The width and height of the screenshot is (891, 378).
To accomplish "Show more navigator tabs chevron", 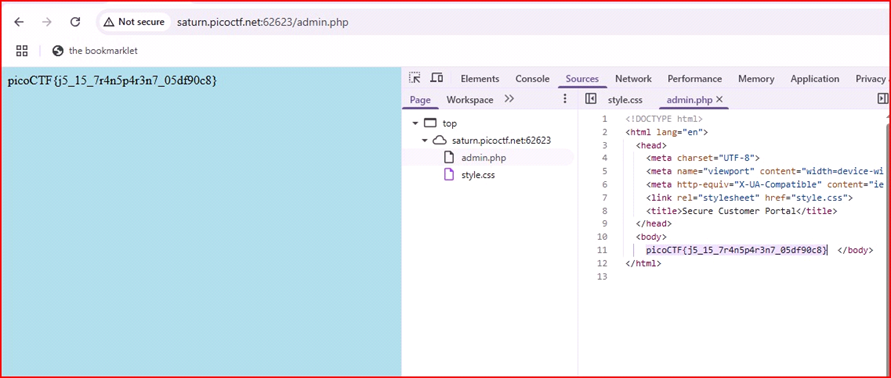I will pyautogui.click(x=509, y=99).
